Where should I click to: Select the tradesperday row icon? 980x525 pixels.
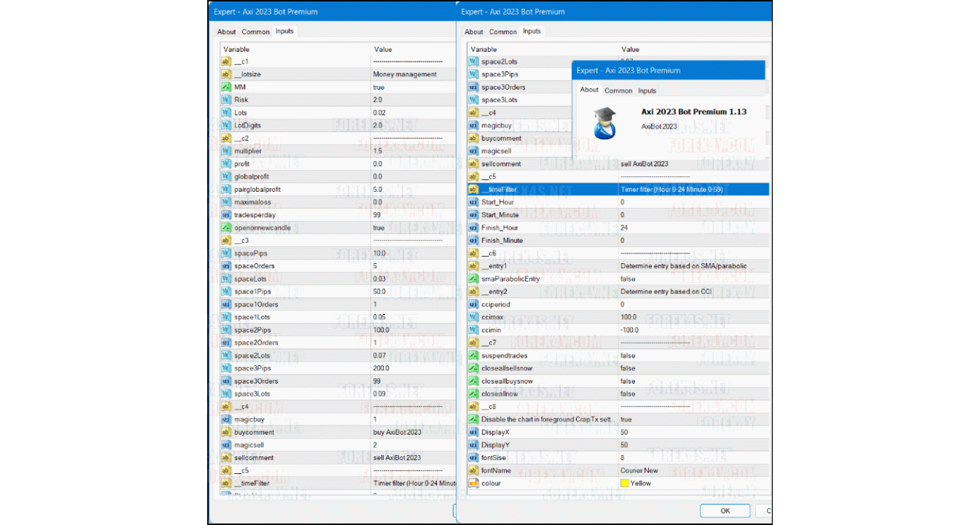pyautogui.click(x=226, y=215)
